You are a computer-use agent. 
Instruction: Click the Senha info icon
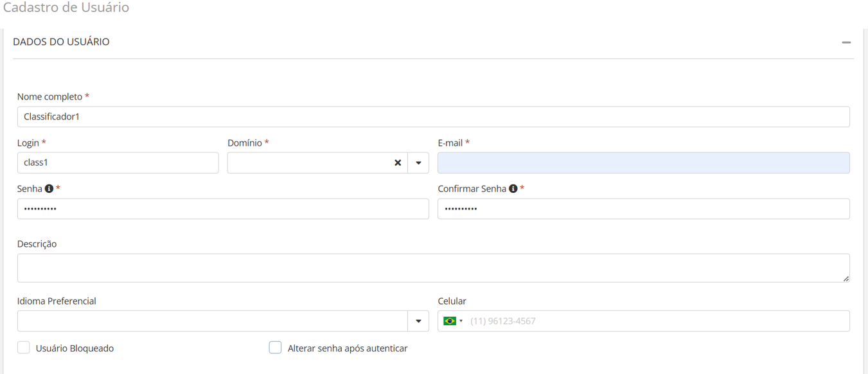pos(49,189)
